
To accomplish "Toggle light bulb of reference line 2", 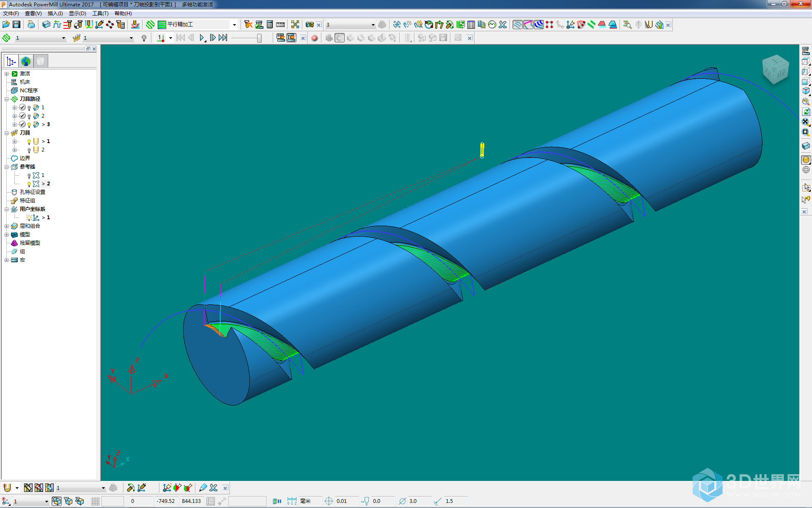I will [x=29, y=184].
